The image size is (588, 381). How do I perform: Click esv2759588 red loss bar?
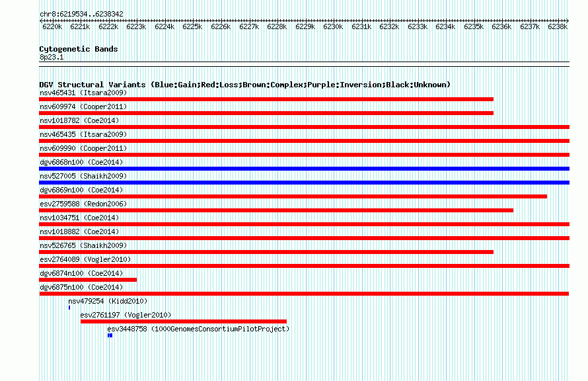276,210
